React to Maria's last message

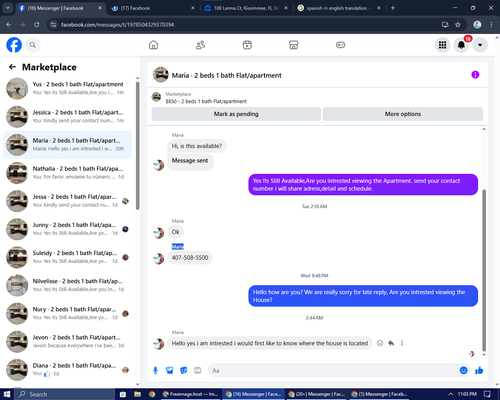[380, 343]
